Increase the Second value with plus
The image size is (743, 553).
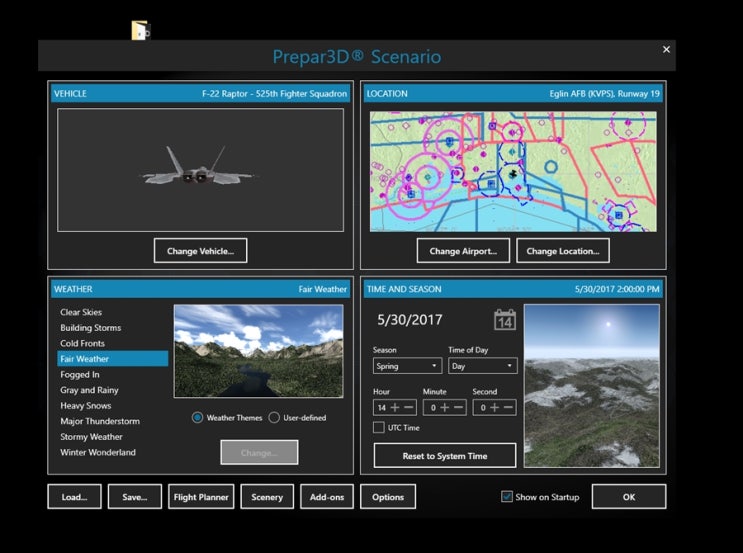tap(494, 408)
